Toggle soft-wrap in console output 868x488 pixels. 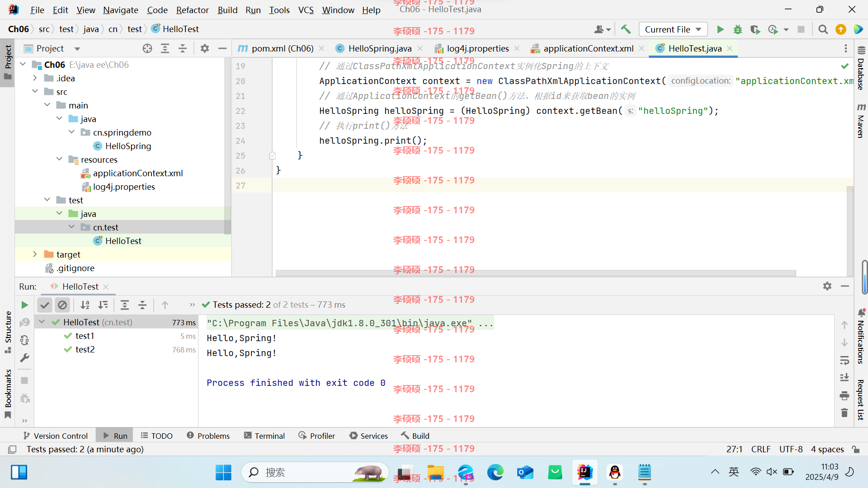pyautogui.click(x=844, y=360)
